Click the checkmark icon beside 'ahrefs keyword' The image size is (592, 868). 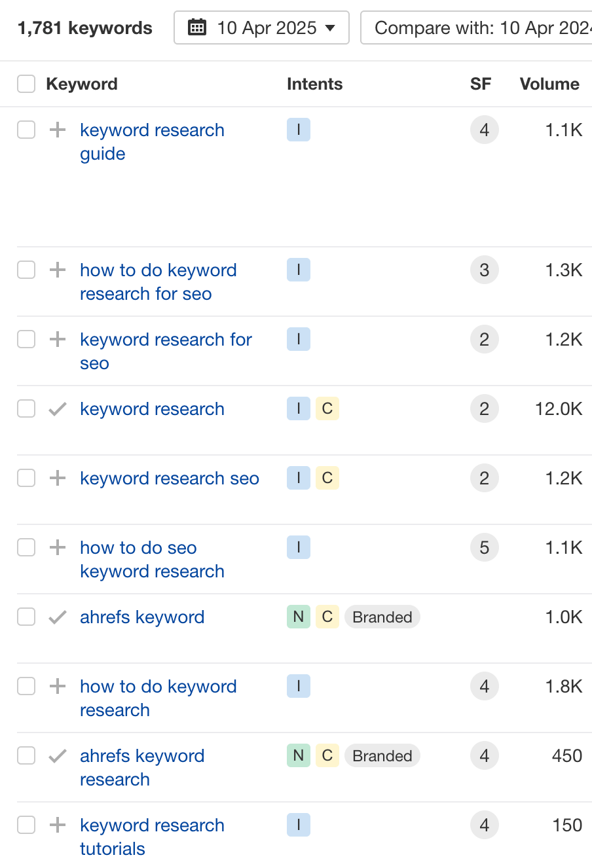point(58,617)
